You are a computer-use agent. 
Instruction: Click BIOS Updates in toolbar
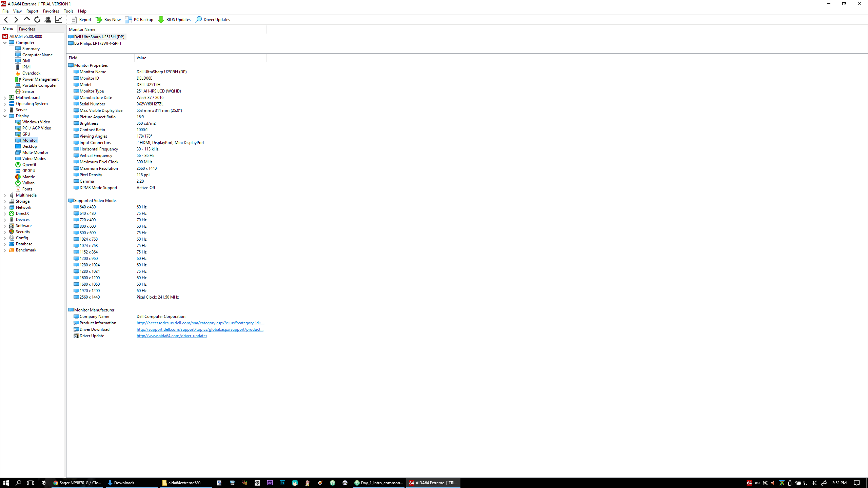[174, 20]
